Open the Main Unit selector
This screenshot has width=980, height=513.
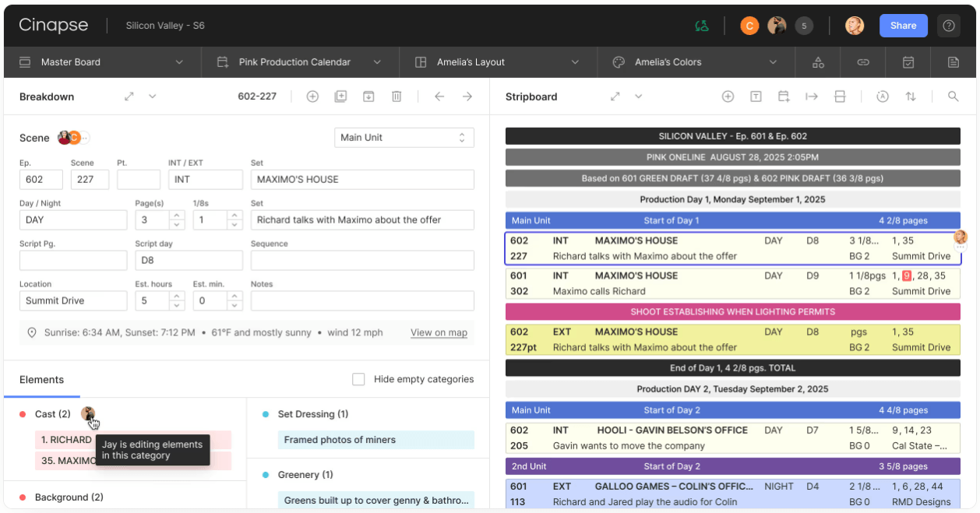pos(404,138)
